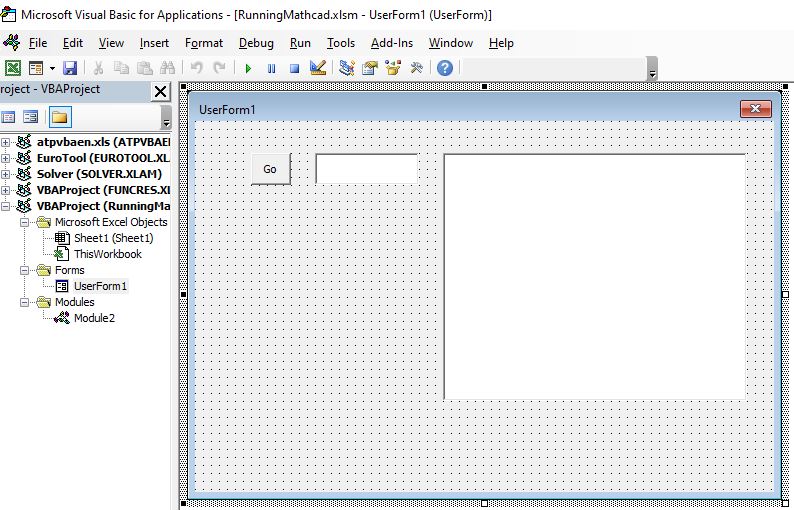Viewport: 794px width, 510px height.
Task: Toggle Design Mode icon
Action: point(318,68)
